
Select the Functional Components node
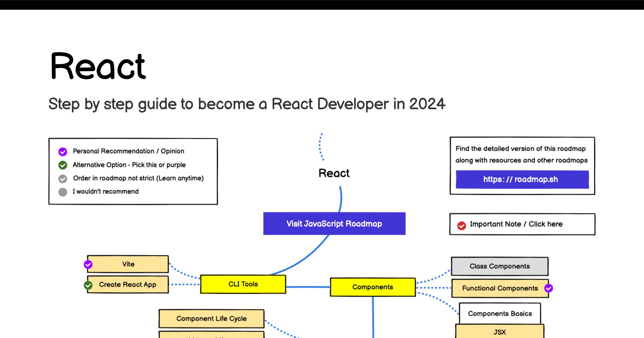pos(500,288)
